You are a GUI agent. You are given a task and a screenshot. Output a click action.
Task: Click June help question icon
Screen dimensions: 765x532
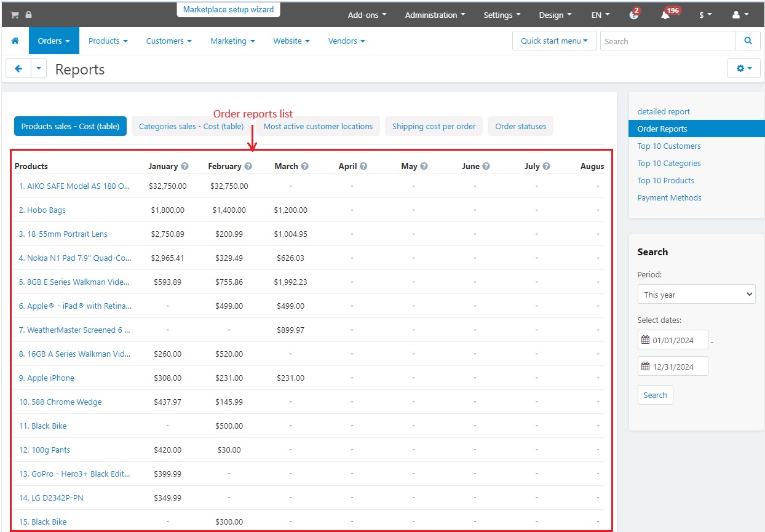[x=486, y=166]
